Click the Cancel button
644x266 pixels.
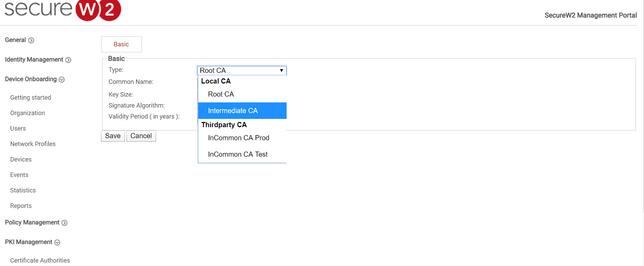(x=141, y=136)
